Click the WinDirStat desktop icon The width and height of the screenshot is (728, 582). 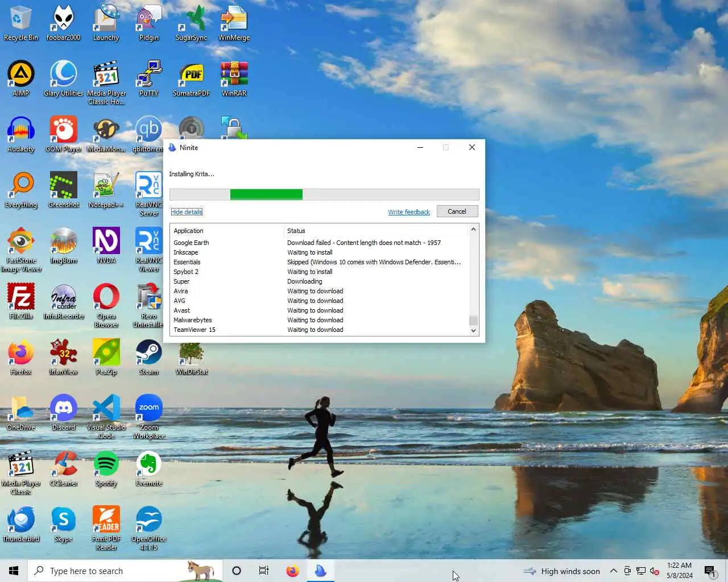coord(191,359)
